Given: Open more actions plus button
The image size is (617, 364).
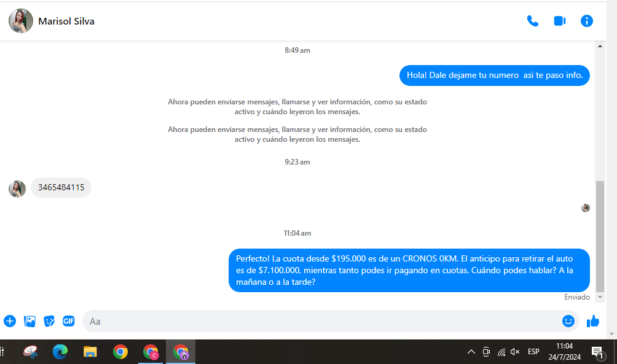Looking at the screenshot, I should 10,321.
